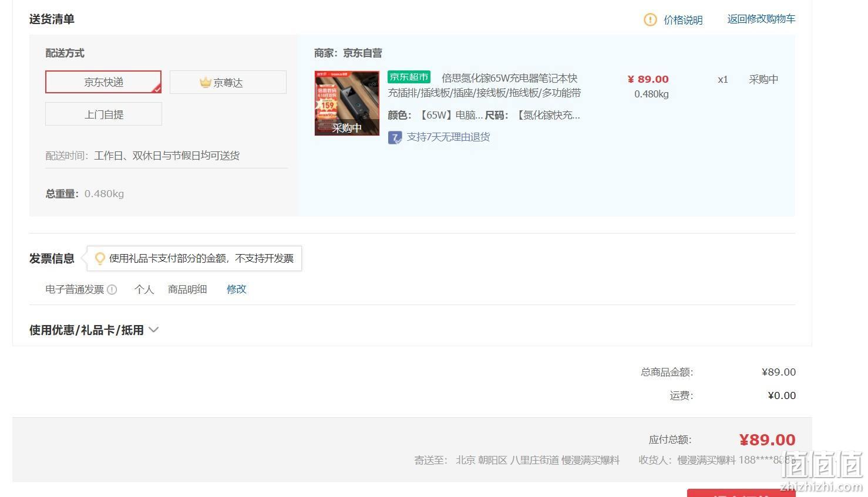Click the lightbulb tip icon
The width and height of the screenshot is (868, 497).
(100, 258)
